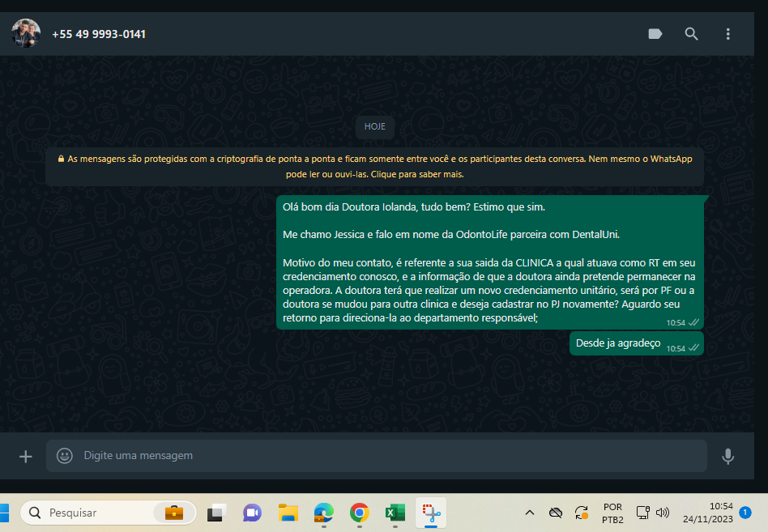Open the Windows Start menu
Viewport: 768px width, 532px height.
tap(3, 513)
